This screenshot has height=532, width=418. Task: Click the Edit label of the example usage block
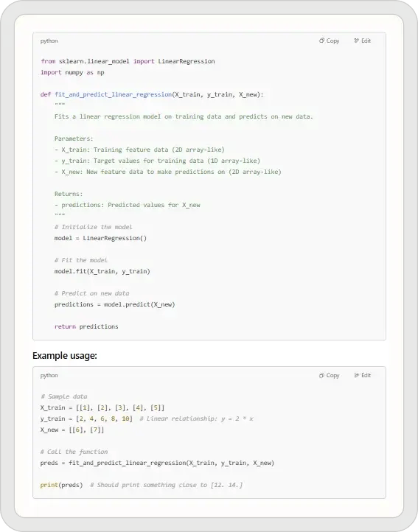pos(366,375)
